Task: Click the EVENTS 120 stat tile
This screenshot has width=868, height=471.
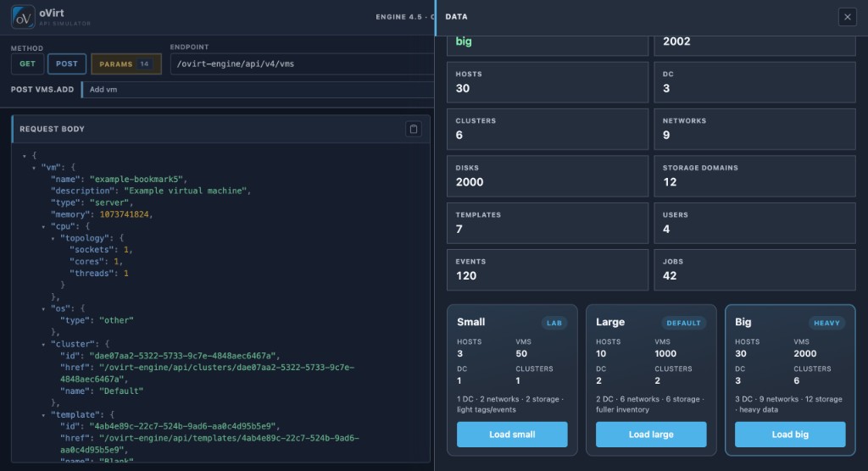Action: pos(548,270)
